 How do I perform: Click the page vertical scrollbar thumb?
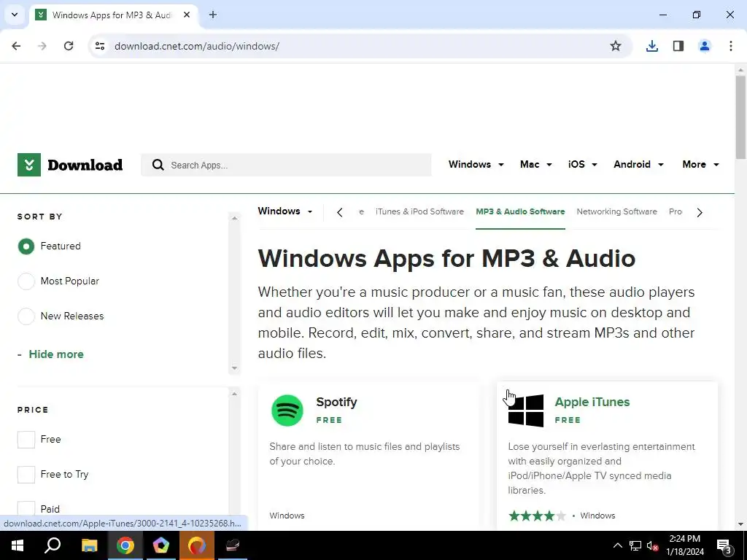[x=740, y=117]
